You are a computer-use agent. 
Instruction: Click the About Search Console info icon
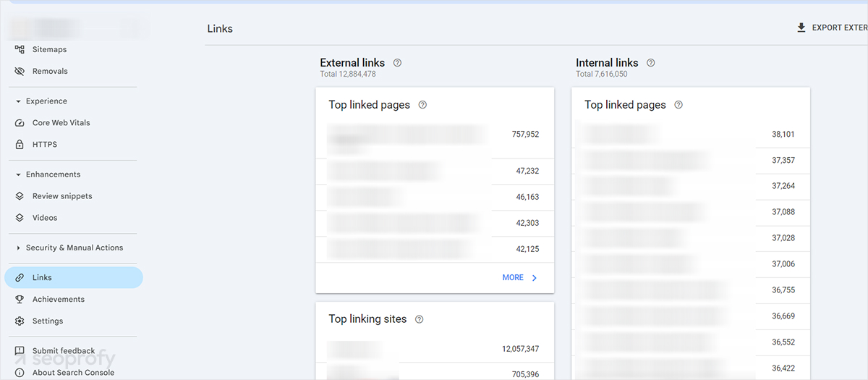click(x=20, y=373)
